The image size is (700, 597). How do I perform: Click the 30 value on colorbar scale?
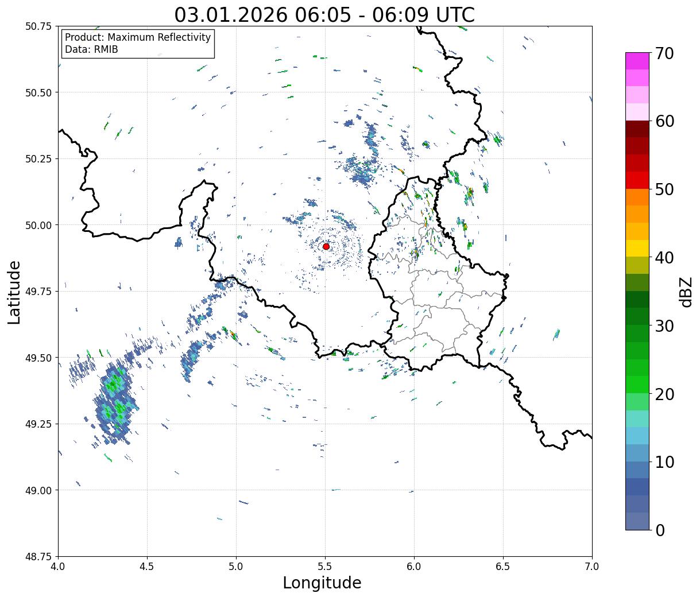(663, 326)
